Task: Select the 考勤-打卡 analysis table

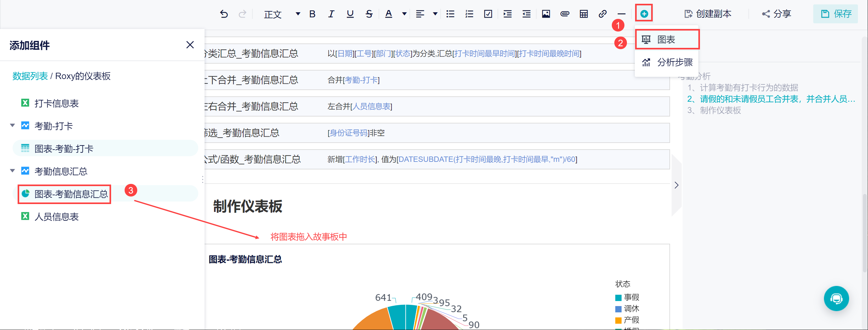Action: (x=54, y=126)
